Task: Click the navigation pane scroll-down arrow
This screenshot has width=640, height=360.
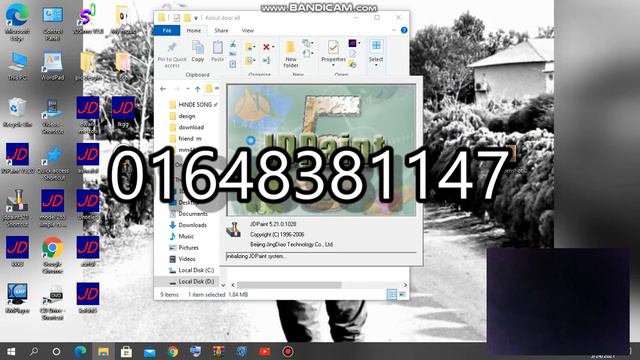Action: (223, 285)
